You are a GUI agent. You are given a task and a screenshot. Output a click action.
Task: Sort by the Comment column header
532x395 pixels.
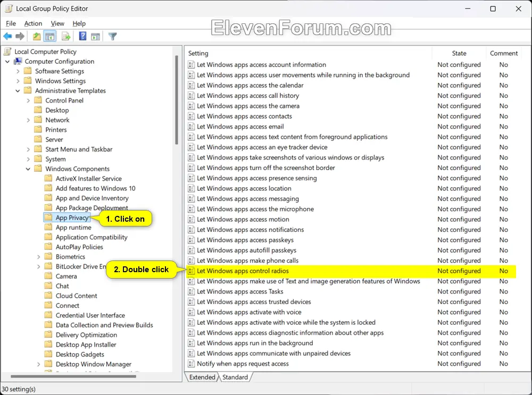(x=503, y=53)
